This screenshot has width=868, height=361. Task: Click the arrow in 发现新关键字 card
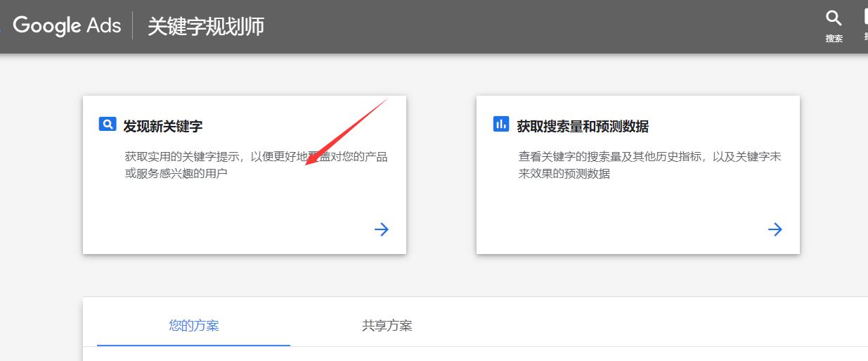pyautogui.click(x=382, y=229)
